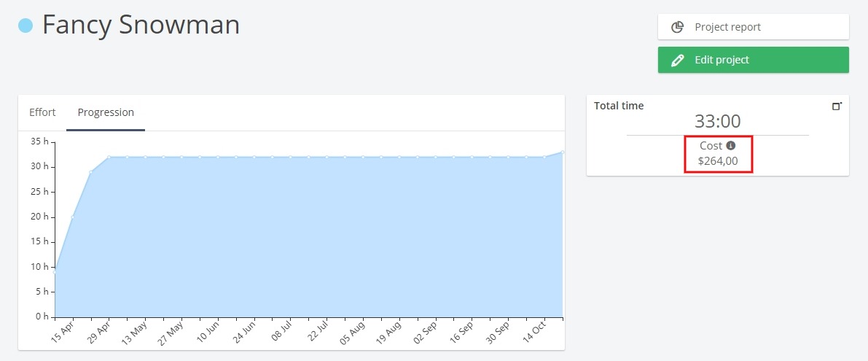Click the blue project color dot
Screen dimensions: 868x361
[26, 26]
